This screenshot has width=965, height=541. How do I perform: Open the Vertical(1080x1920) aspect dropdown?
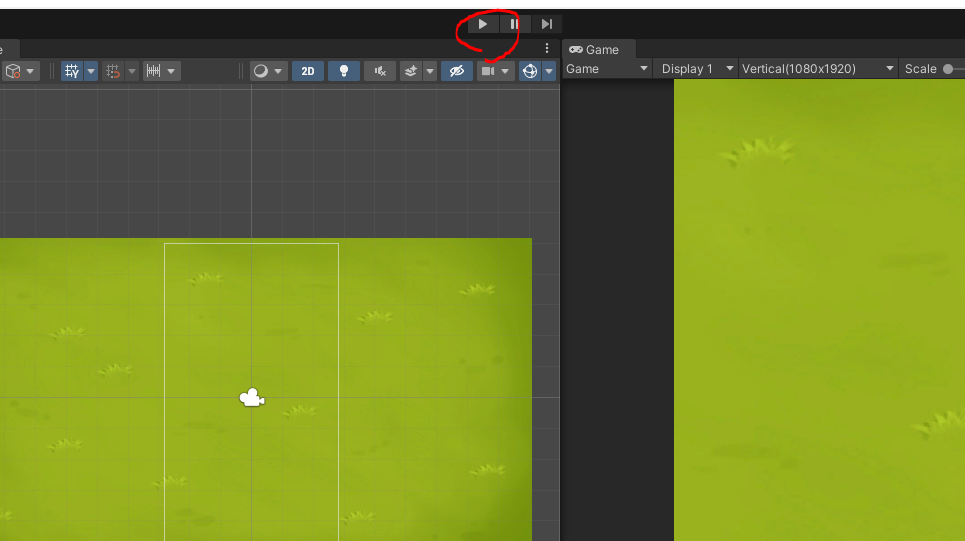(x=817, y=69)
